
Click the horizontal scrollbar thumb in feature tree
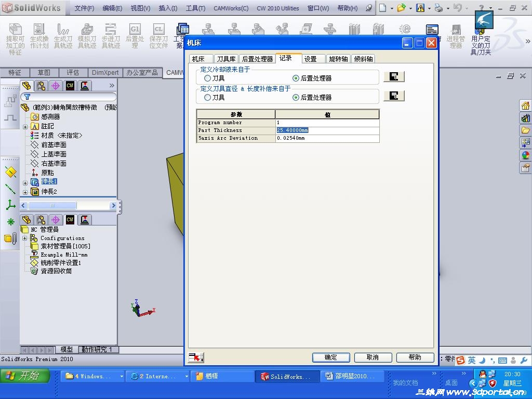(x=52, y=206)
